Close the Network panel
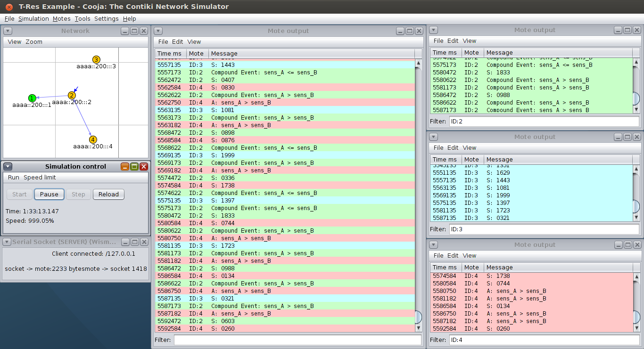This screenshot has width=644, height=349. pyautogui.click(x=144, y=31)
